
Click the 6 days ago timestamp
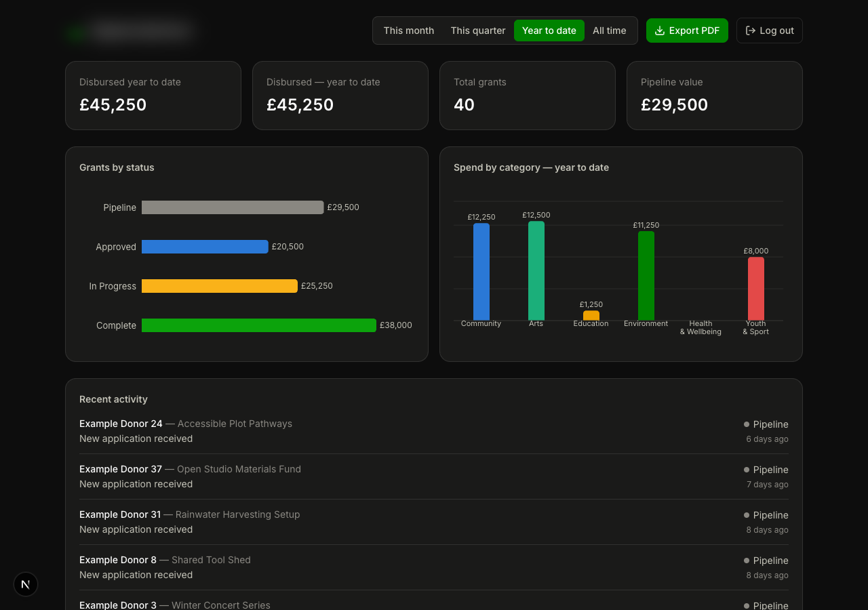pos(767,439)
